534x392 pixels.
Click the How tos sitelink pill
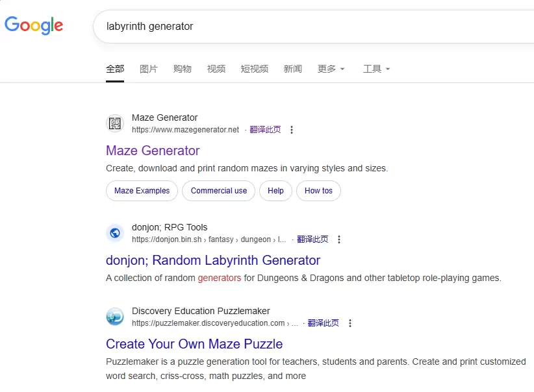pyautogui.click(x=318, y=191)
